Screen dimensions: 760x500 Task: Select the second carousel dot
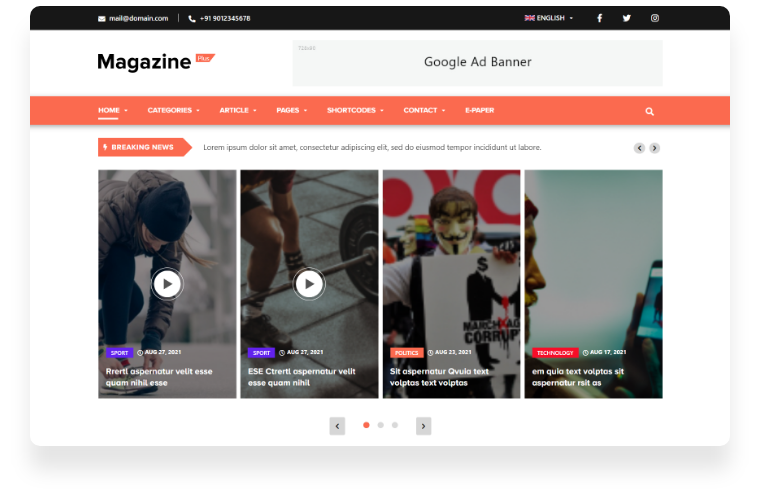tap(380, 425)
